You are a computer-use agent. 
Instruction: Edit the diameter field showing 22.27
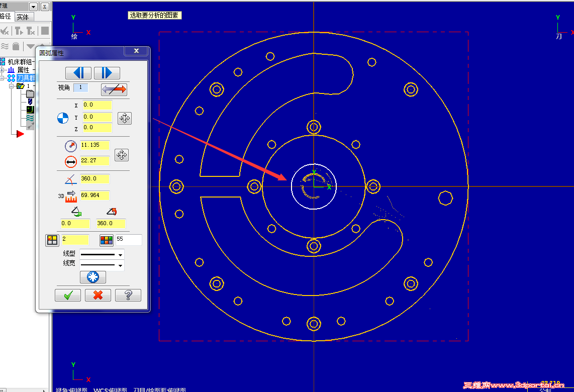pyautogui.click(x=95, y=161)
